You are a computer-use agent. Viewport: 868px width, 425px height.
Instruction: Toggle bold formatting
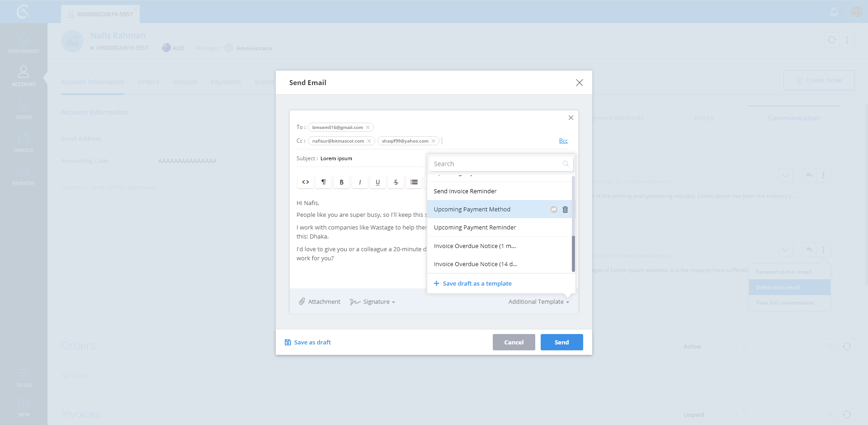click(342, 182)
